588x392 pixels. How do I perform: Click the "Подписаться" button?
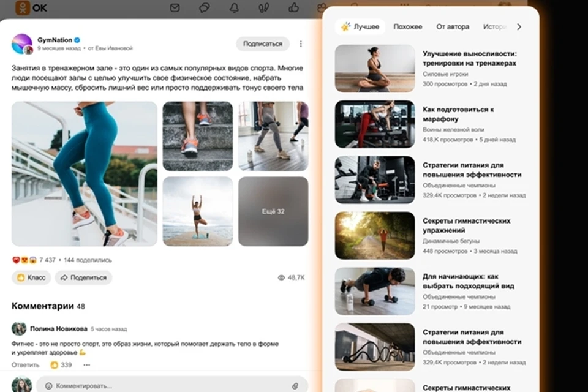(263, 44)
